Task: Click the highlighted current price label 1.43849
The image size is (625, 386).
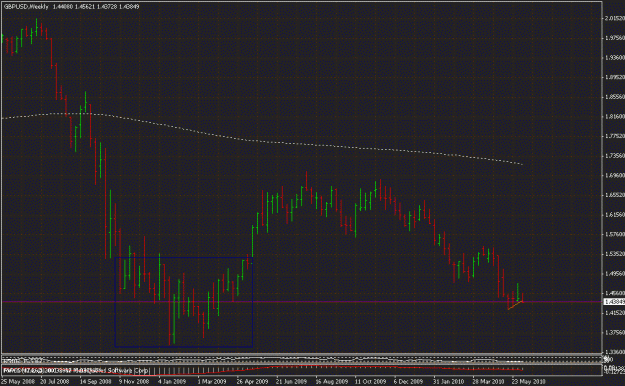Action: [x=615, y=302]
